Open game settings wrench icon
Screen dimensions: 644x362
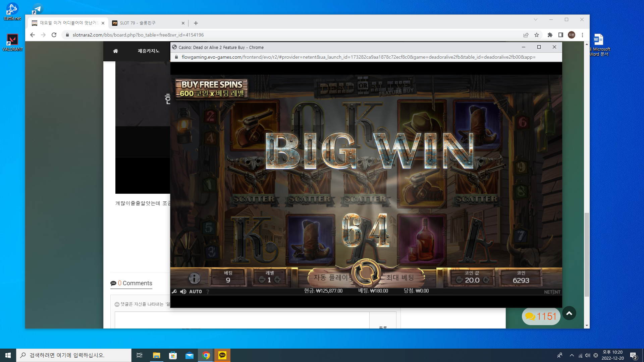click(x=174, y=292)
